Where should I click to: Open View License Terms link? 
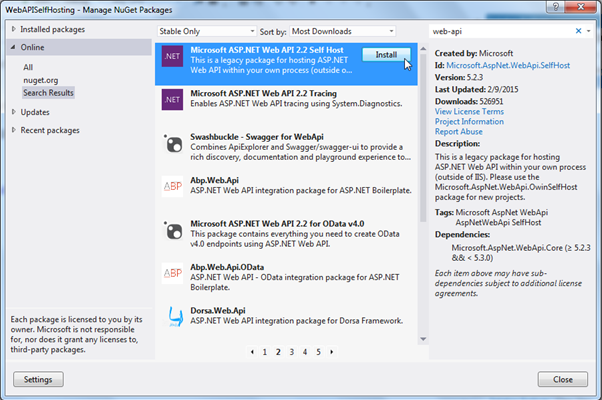pyautogui.click(x=469, y=111)
